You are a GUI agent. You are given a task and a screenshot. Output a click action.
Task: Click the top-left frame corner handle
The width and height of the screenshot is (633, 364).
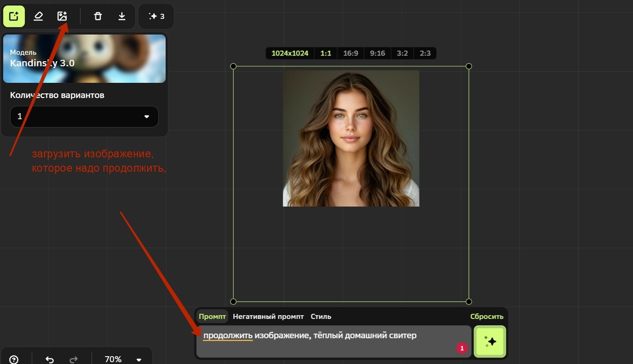pyautogui.click(x=234, y=66)
